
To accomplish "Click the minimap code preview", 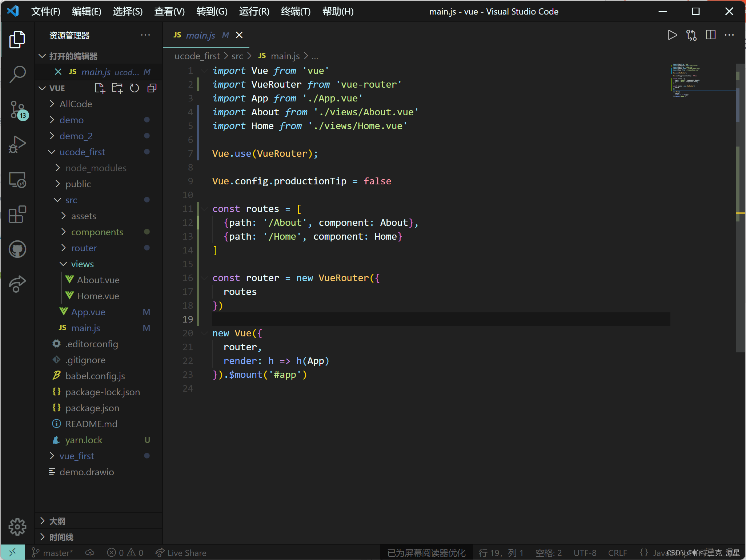I will coord(685,80).
